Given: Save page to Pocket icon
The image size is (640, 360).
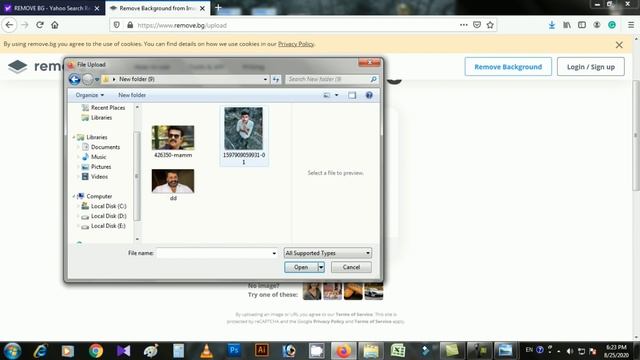Looking at the screenshot, I should [x=477, y=25].
